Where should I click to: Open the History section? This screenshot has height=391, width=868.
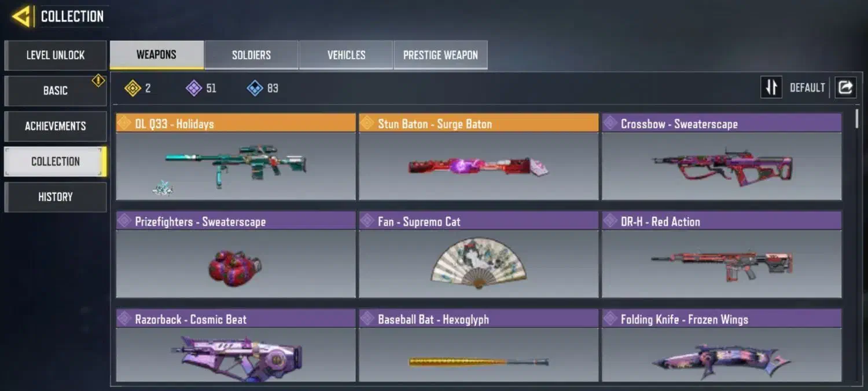56,197
